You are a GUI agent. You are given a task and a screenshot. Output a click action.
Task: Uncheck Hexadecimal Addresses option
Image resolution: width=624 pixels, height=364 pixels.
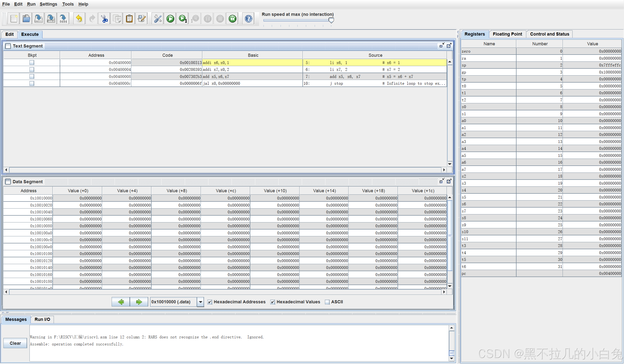coord(210,302)
